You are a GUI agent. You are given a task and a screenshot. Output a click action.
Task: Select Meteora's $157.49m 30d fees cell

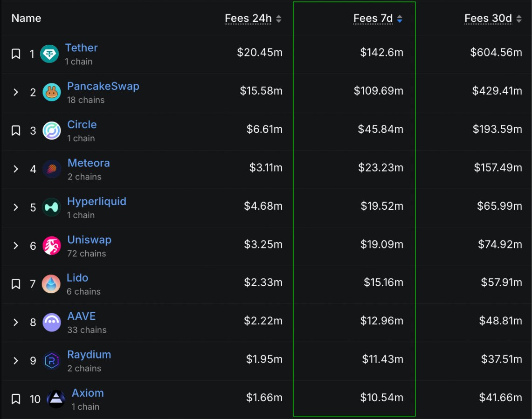tap(498, 167)
